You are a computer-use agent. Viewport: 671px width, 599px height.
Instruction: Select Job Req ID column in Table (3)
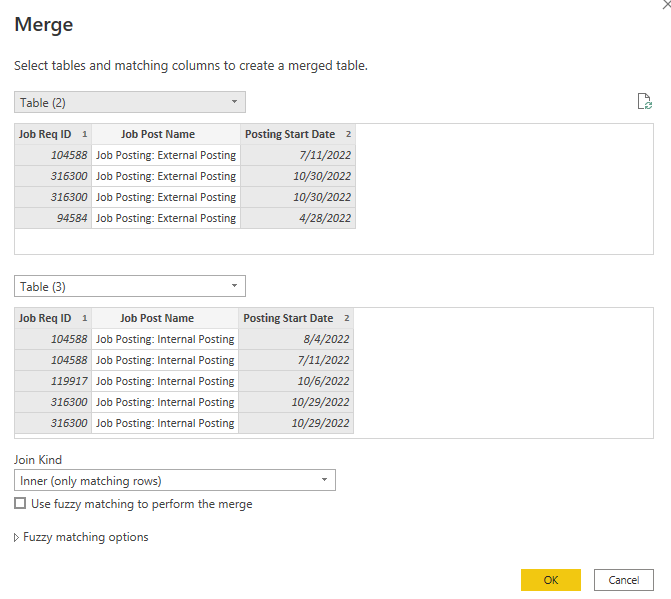click(53, 318)
